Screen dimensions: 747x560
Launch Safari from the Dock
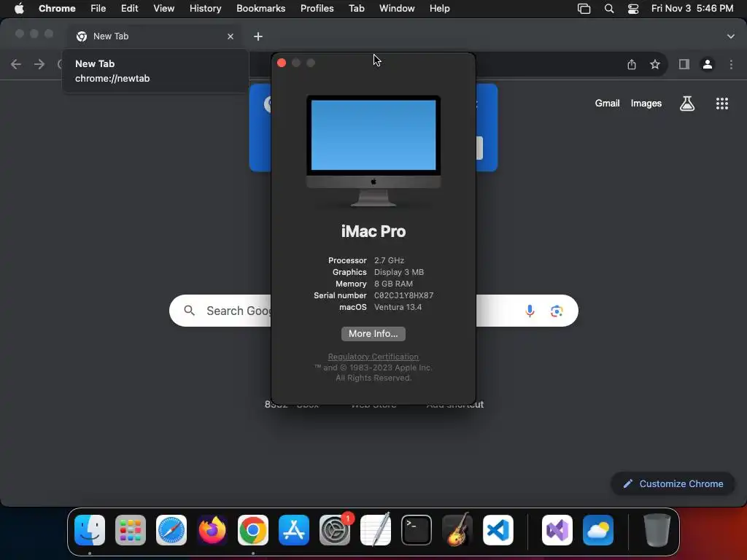coord(171,530)
